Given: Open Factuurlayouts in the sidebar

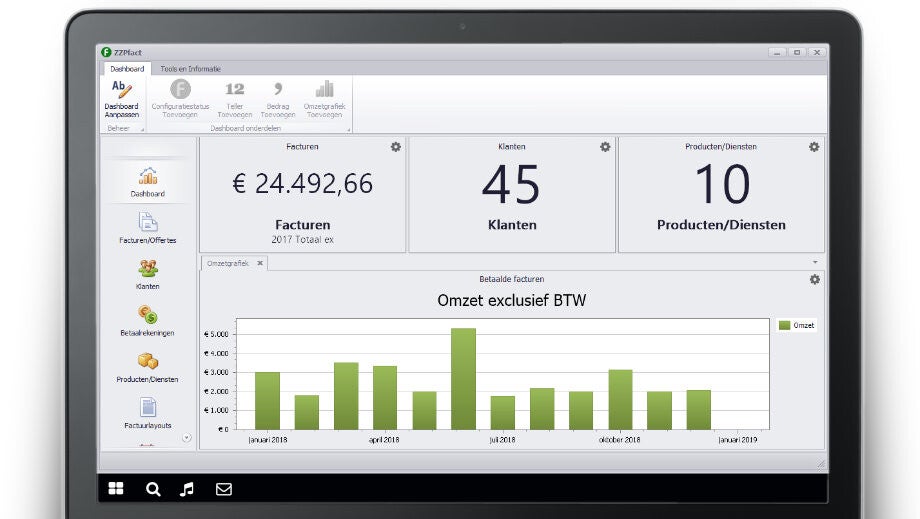Looking at the screenshot, I should pos(147,408).
